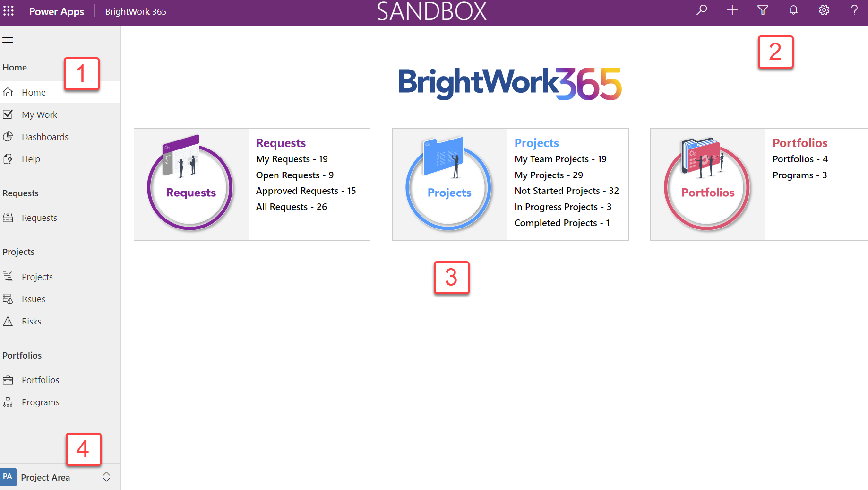This screenshot has height=490, width=868.
Task: Click the plus quick create icon
Action: pos(732,10)
